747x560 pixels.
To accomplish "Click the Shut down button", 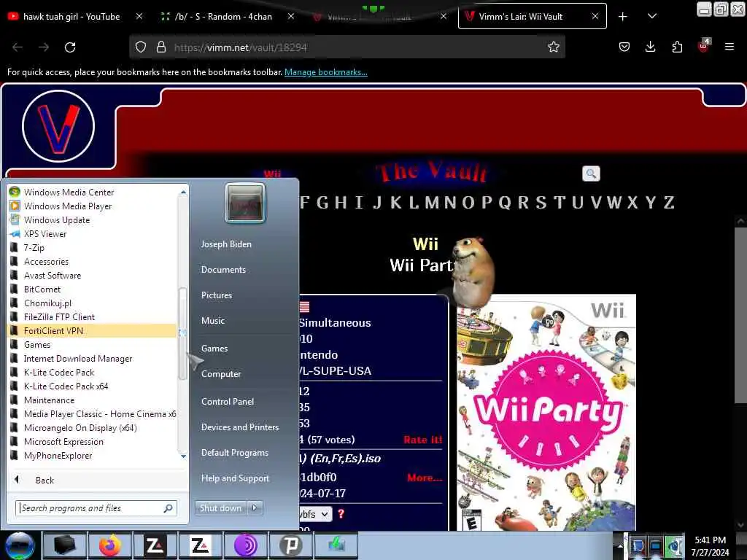I will (x=220, y=508).
